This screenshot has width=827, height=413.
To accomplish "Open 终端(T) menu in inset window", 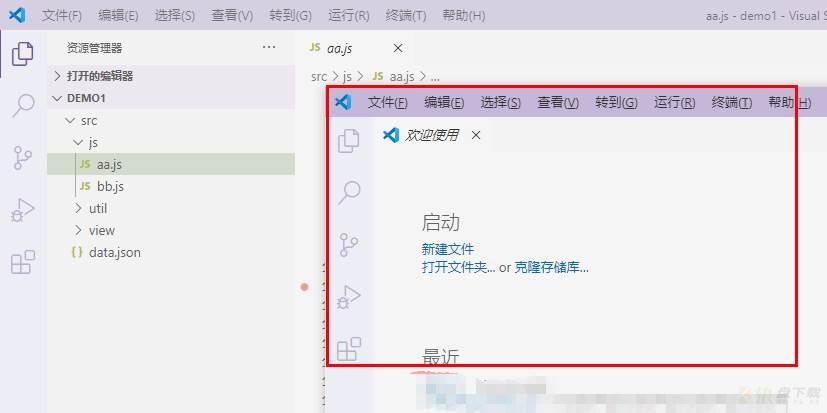I will tap(732, 103).
